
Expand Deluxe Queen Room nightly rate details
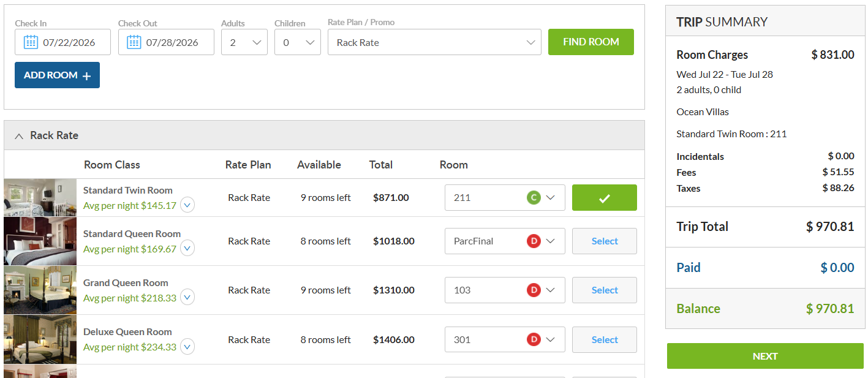point(187,347)
